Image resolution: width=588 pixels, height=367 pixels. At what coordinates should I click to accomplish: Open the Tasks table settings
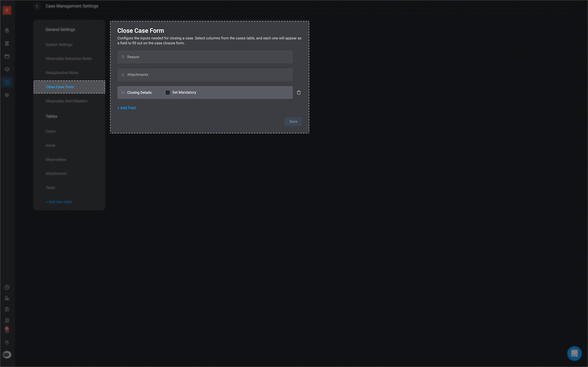pyautogui.click(x=50, y=188)
